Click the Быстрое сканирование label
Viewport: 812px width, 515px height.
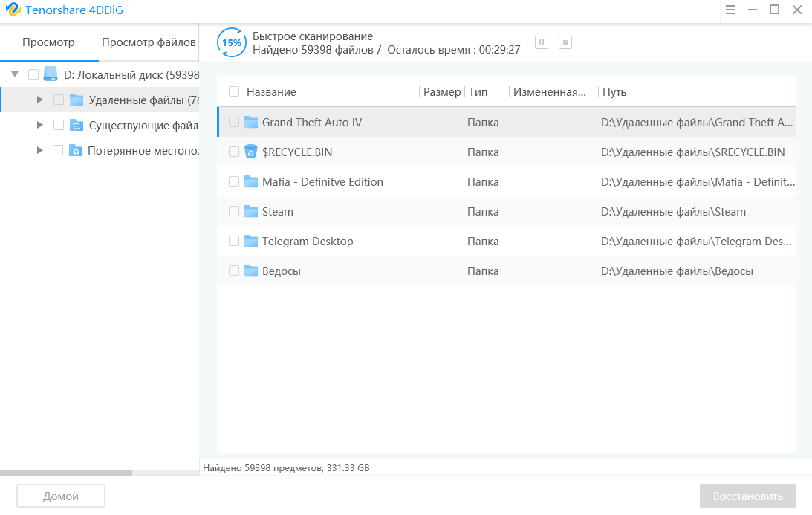[x=312, y=36]
